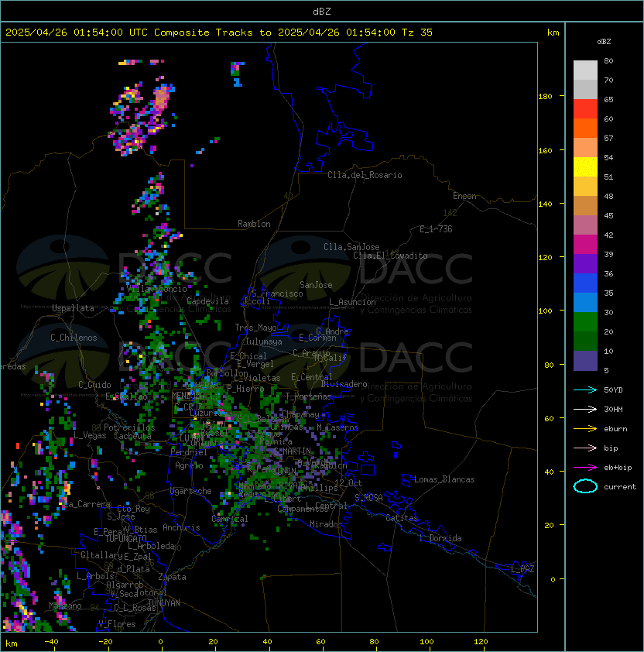Click the Ramblon location label
The height and width of the screenshot is (652, 644).
click(254, 224)
